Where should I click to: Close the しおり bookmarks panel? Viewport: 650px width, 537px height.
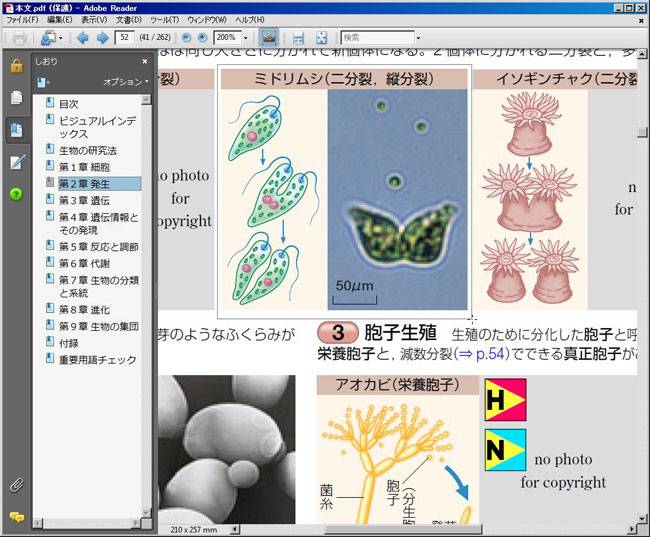pos(145,61)
